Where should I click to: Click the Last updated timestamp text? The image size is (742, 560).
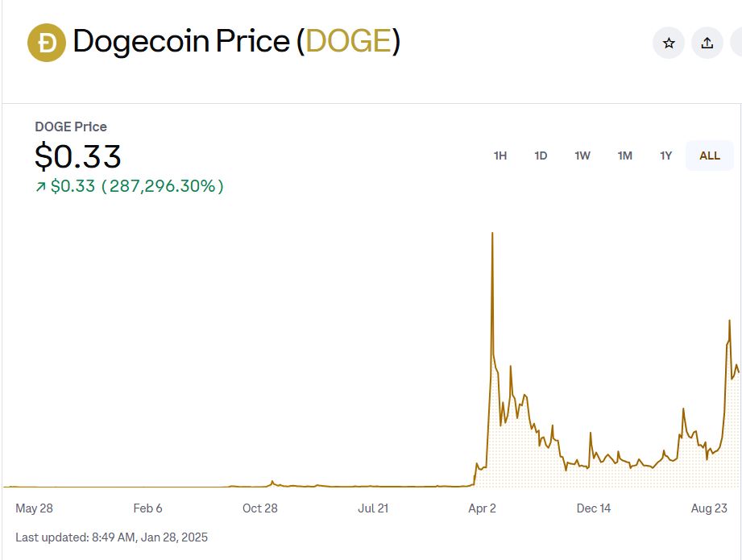pos(111,537)
